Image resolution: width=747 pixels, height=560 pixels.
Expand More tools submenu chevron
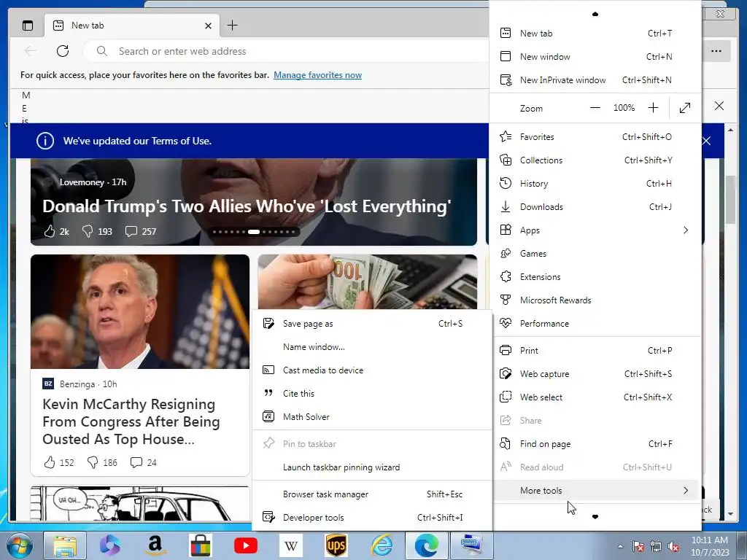pos(686,491)
